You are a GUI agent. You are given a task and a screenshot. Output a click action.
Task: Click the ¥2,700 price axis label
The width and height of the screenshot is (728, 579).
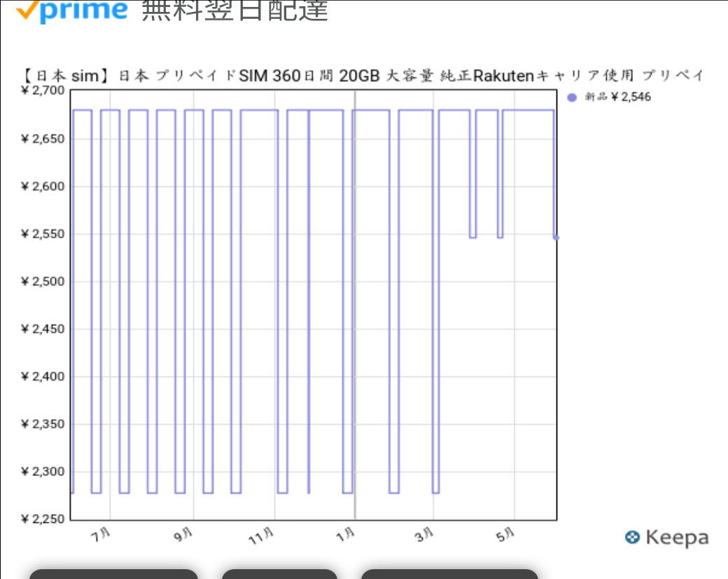[43, 91]
